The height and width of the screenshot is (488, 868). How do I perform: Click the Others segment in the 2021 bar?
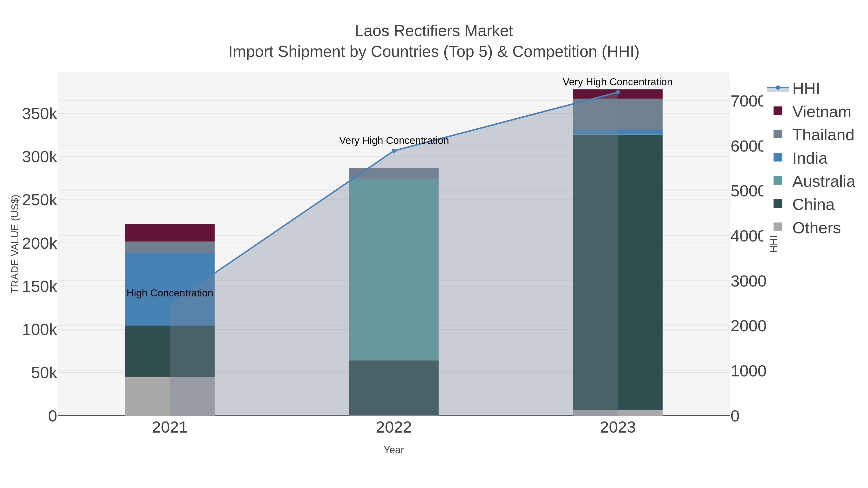tap(170, 396)
